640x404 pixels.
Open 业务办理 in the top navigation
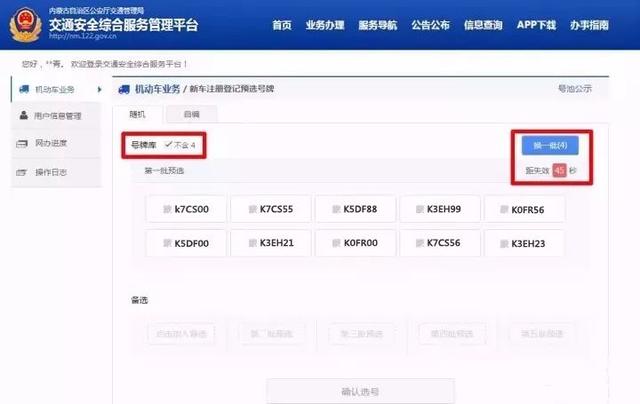325,25
